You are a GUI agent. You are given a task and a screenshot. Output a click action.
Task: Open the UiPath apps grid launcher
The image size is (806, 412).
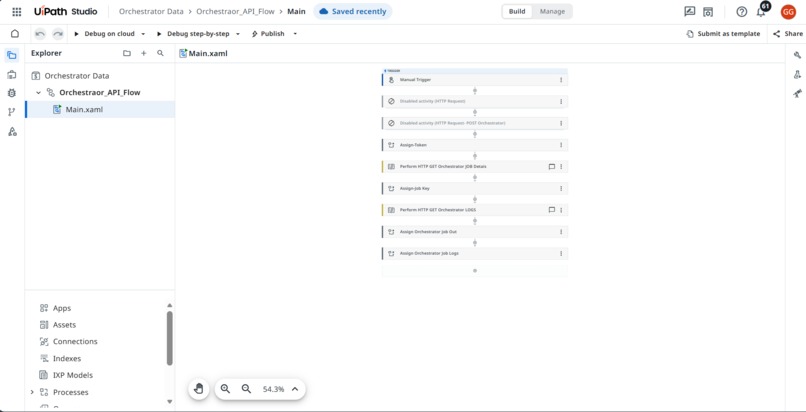tap(16, 11)
